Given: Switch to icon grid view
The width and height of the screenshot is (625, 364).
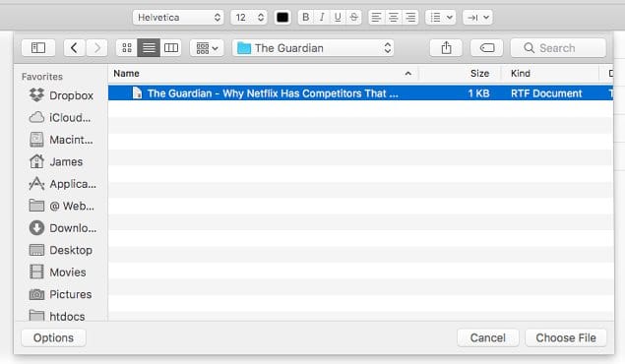Looking at the screenshot, I should tap(127, 48).
